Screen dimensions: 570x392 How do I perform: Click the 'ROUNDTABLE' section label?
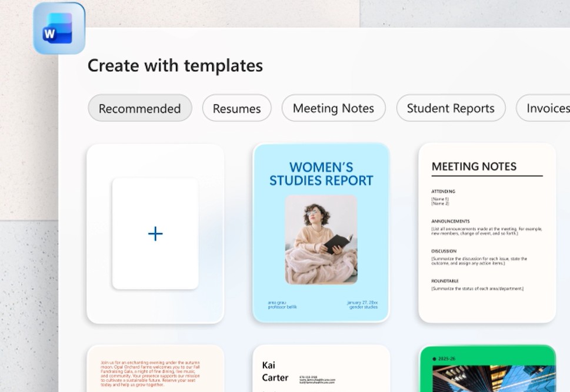[445, 281]
